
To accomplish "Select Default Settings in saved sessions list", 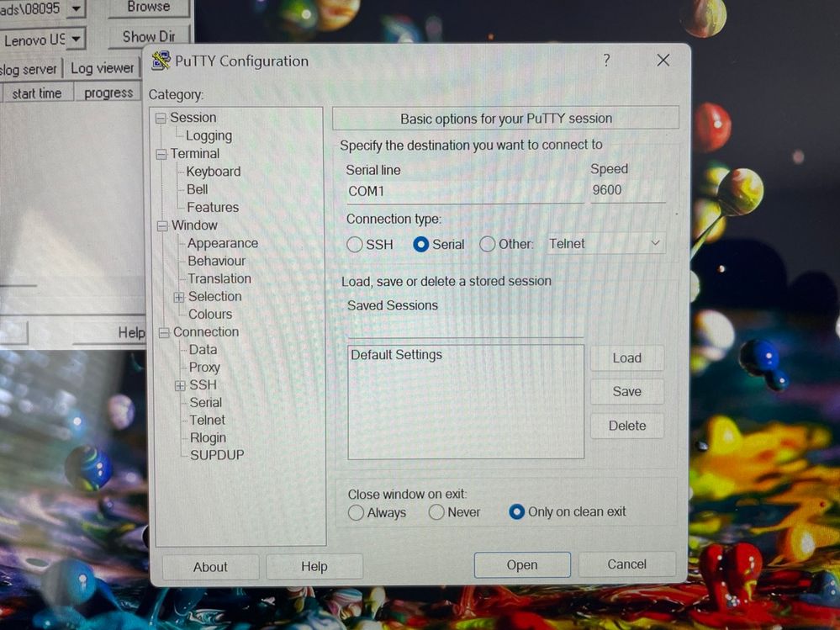I will click(396, 355).
